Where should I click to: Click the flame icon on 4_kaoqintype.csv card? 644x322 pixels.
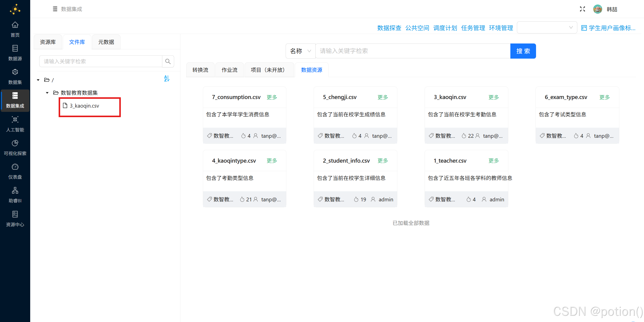point(242,199)
